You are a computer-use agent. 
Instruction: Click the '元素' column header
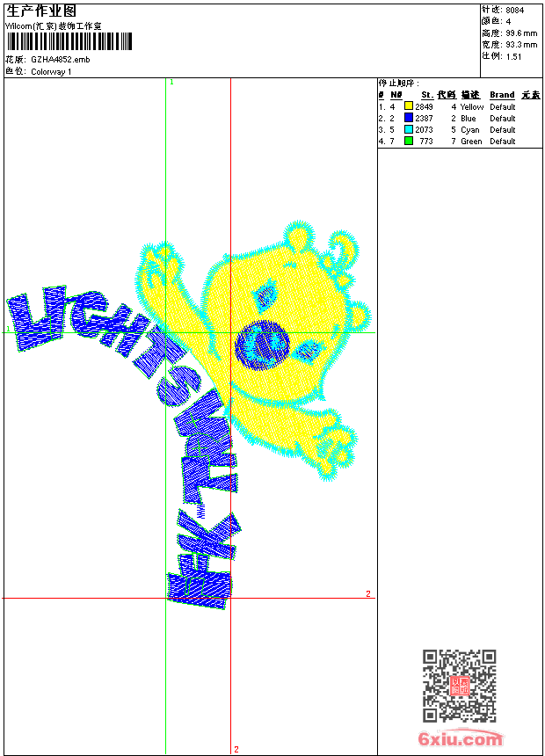click(x=531, y=95)
